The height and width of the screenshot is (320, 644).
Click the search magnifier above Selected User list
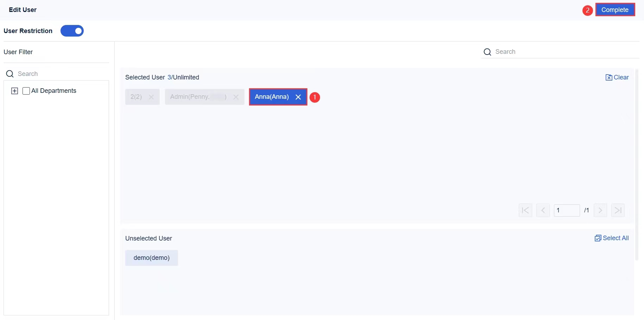pyautogui.click(x=487, y=52)
